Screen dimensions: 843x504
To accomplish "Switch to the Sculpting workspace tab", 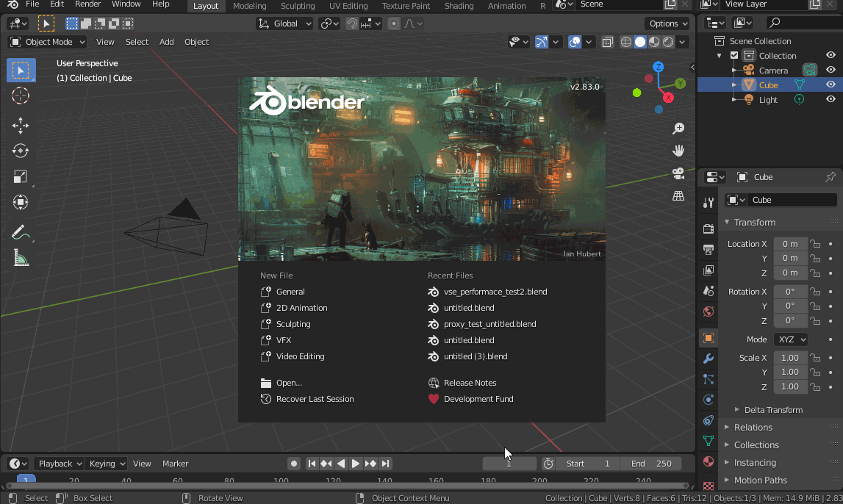I will click(x=298, y=6).
